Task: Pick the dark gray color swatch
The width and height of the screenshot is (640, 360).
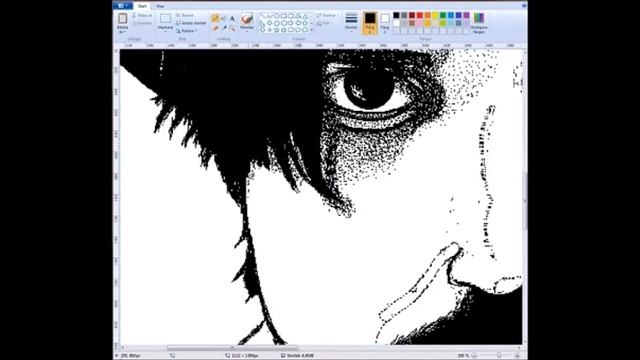Action: pos(404,16)
